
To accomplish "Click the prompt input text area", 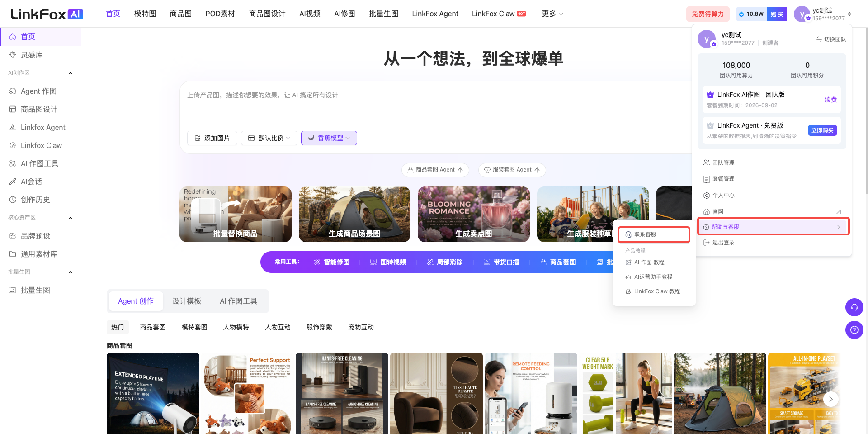I will (x=436, y=106).
